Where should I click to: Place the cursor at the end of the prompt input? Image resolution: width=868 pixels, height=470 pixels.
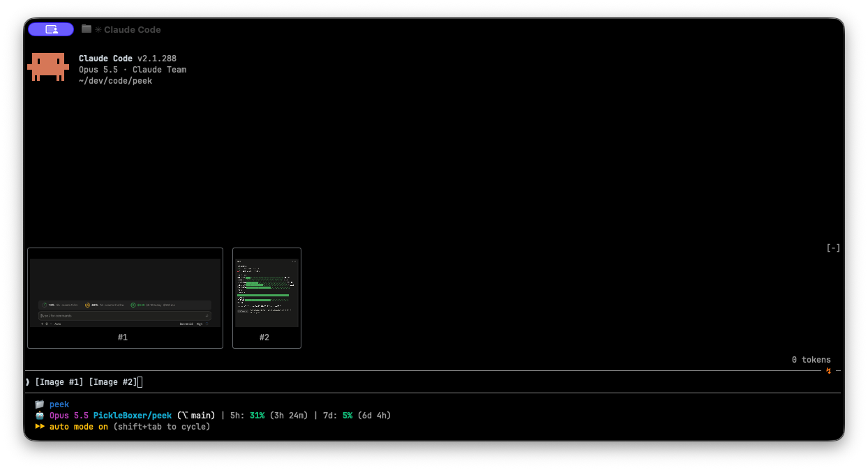pos(140,382)
